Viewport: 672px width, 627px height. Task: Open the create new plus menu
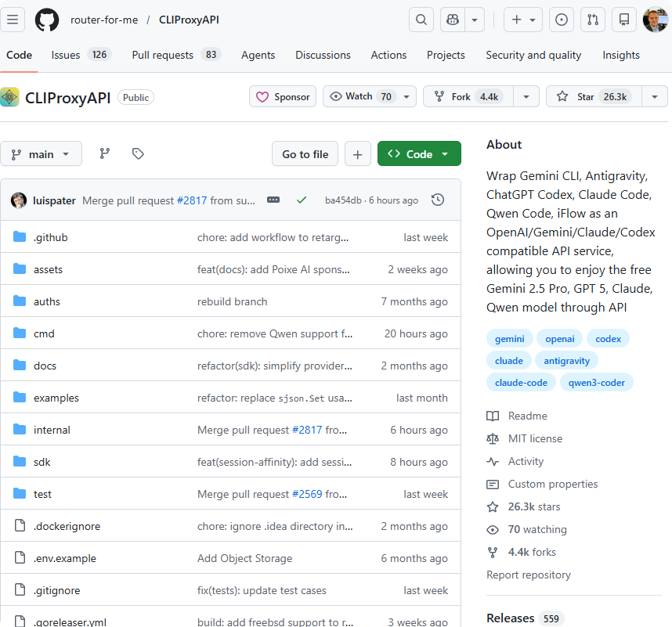click(x=523, y=20)
